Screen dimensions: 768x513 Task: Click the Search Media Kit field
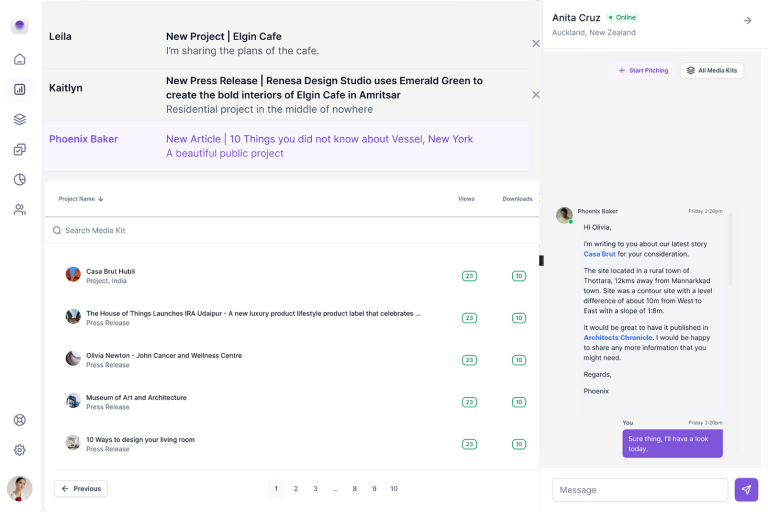point(290,230)
